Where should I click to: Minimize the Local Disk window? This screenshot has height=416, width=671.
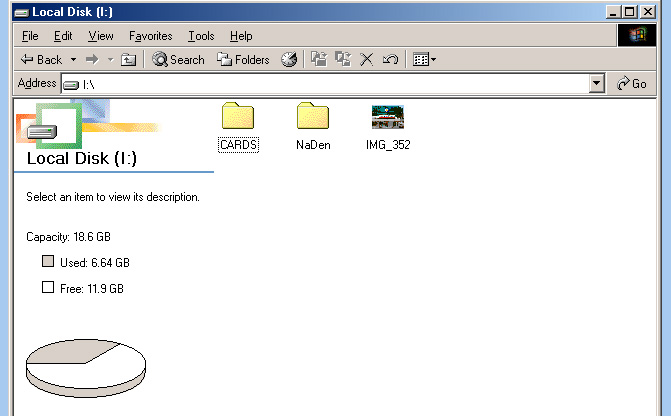[x=613, y=12]
